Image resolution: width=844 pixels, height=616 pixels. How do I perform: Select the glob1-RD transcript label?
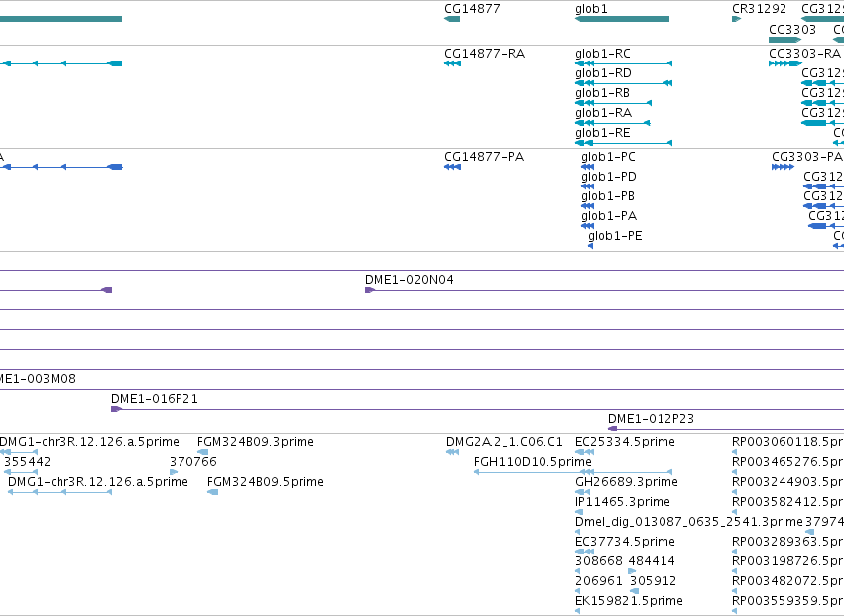[603, 73]
